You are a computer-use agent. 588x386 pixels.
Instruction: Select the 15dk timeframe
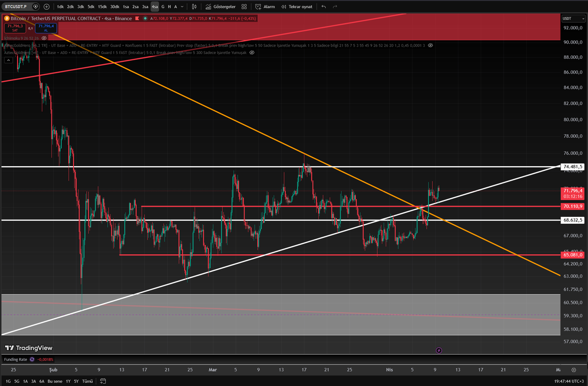(x=102, y=7)
